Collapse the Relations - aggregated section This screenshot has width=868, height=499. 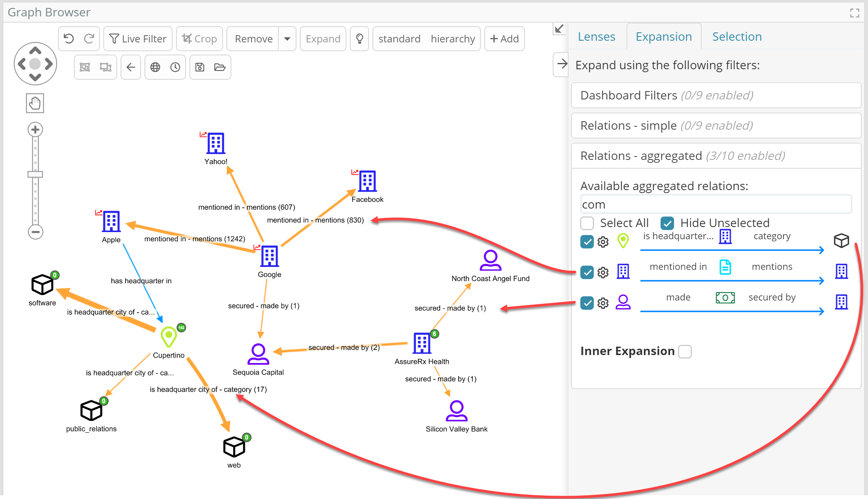(x=716, y=156)
